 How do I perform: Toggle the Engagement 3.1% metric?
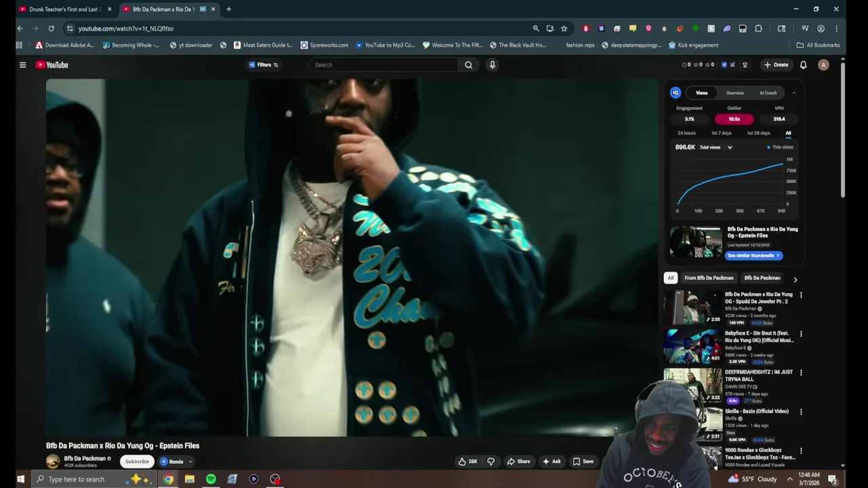[x=689, y=119]
